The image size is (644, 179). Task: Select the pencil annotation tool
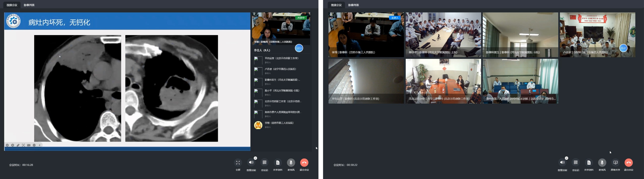click(18, 145)
